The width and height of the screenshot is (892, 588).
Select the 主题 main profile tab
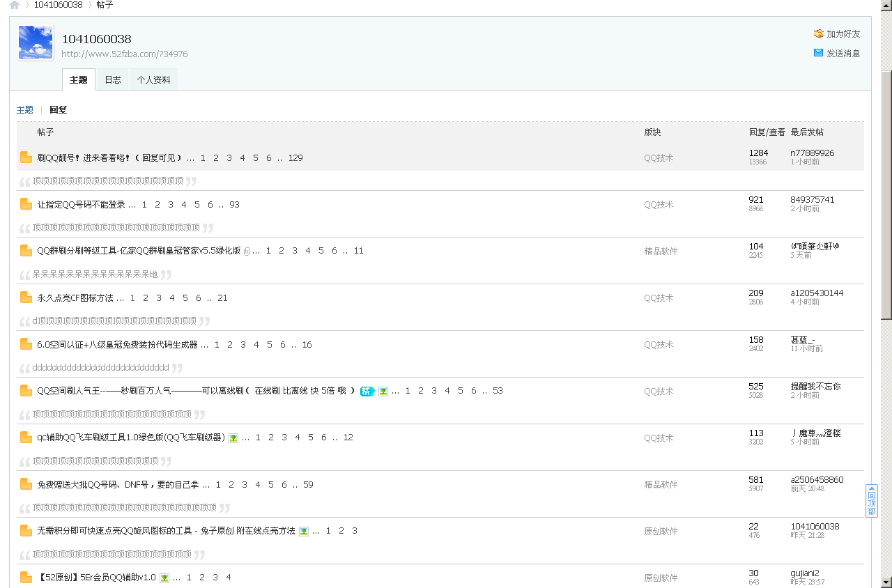pos(79,80)
